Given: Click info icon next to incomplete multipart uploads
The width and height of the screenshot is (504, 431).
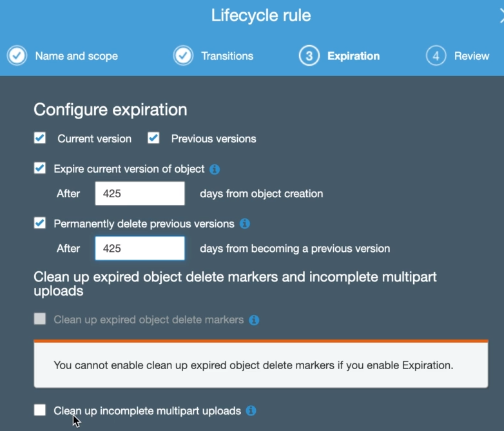Looking at the screenshot, I should (x=251, y=410).
